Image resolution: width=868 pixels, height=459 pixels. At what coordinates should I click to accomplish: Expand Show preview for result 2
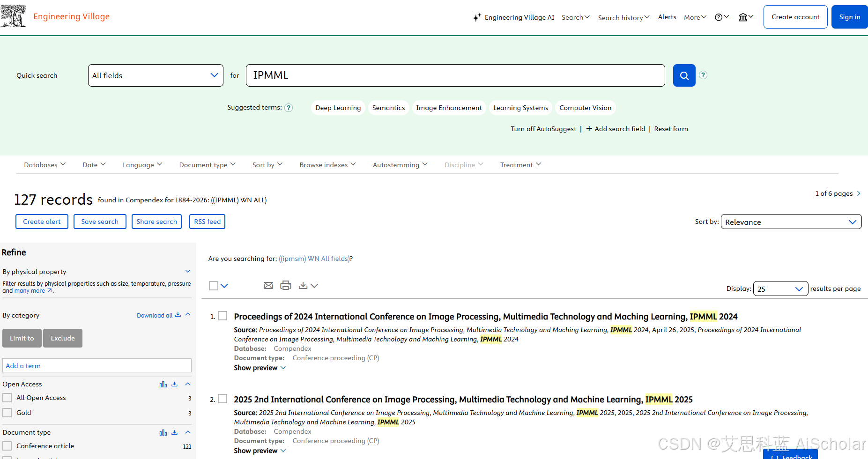pyautogui.click(x=260, y=451)
